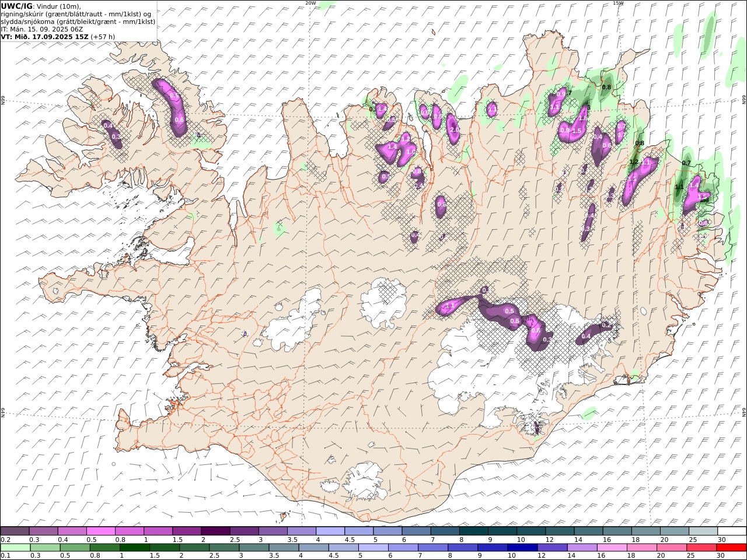Click lower legend swatch between 18 and 20
Viewport: 747px width, 560px height.
pos(643,548)
